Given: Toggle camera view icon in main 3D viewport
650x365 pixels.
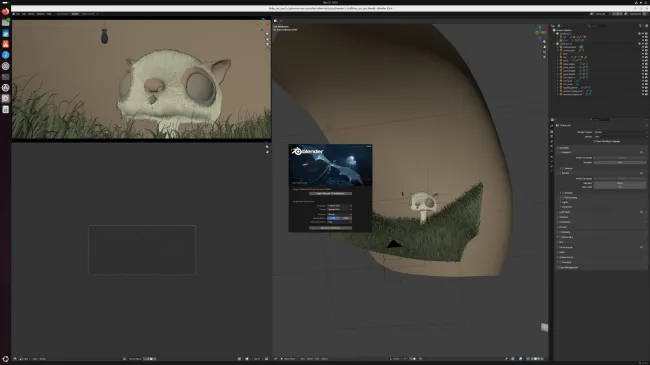Looking at the screenshot, I should click(x=545, y=52).
